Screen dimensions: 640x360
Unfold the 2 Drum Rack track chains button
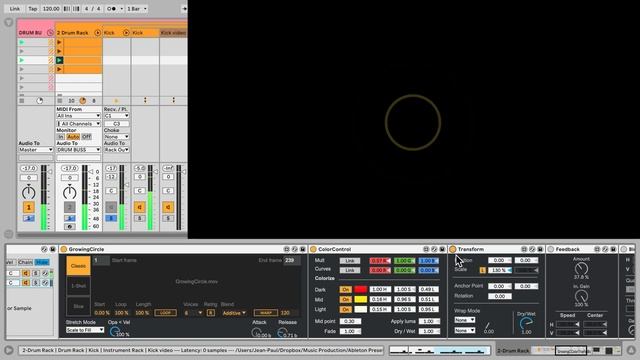pyautogui.click(x=97, y=33)
